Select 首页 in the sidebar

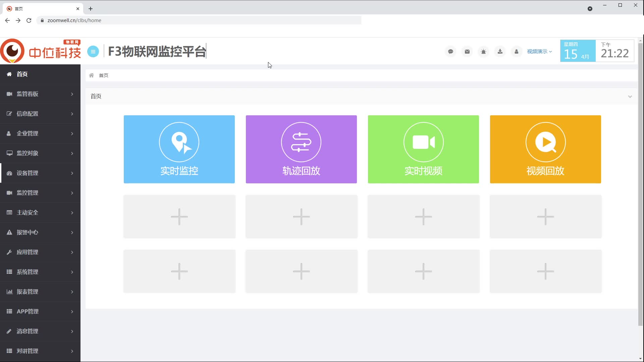tap(40, 74)
